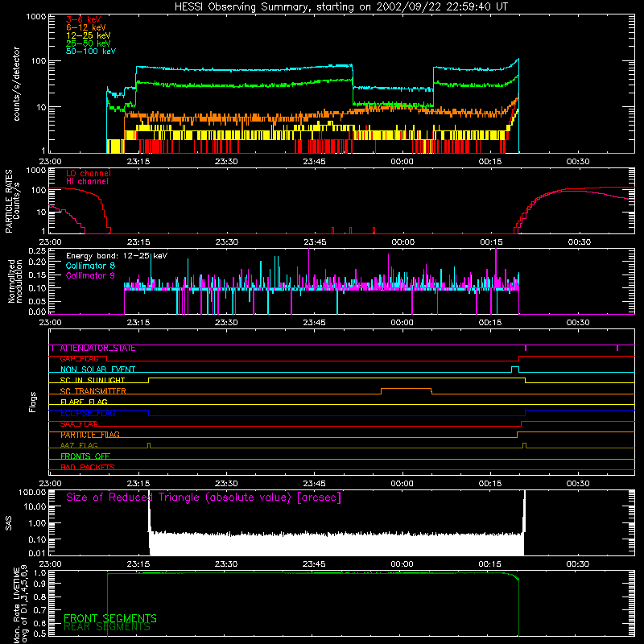The height and width of the screenshot is (644, 644).
Task: Click the 'Normalized modulation' axis label
Action: coord(15,281)
